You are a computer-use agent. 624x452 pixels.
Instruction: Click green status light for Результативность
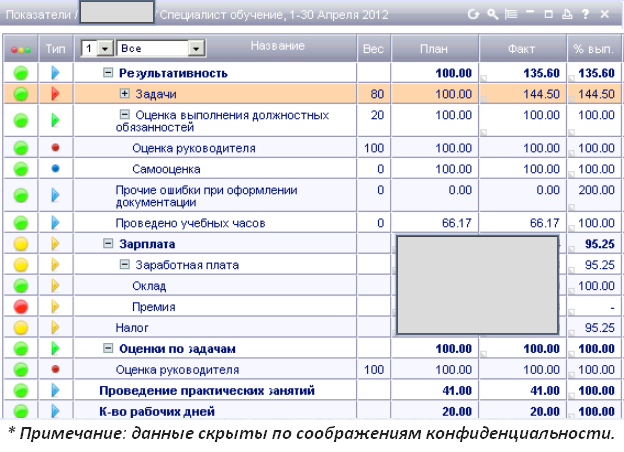point(21,73)
